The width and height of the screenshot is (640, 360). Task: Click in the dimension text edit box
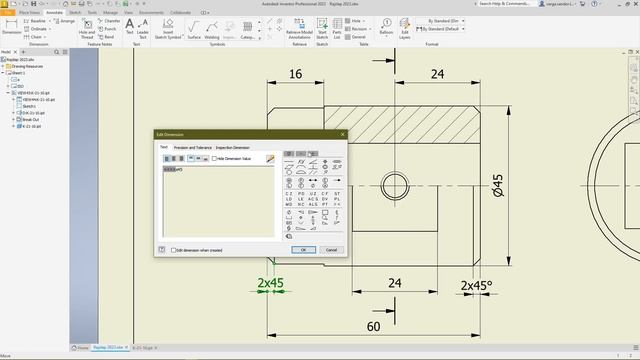click(219, 201)
